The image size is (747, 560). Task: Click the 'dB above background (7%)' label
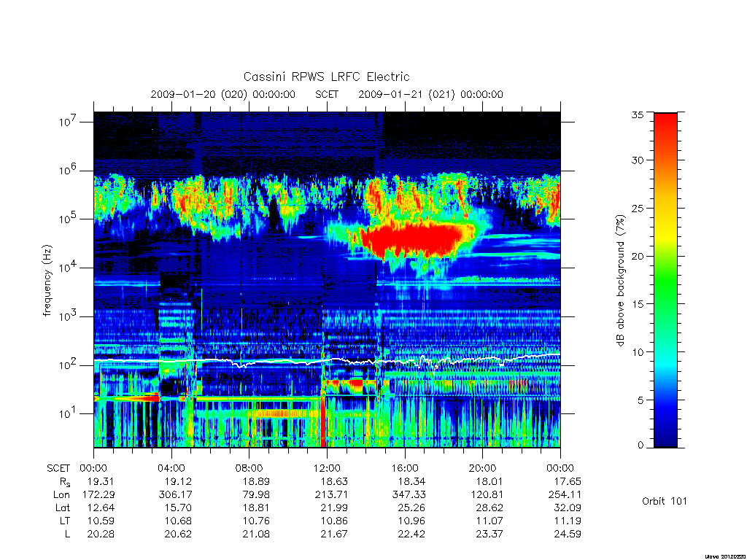[620, 280]
